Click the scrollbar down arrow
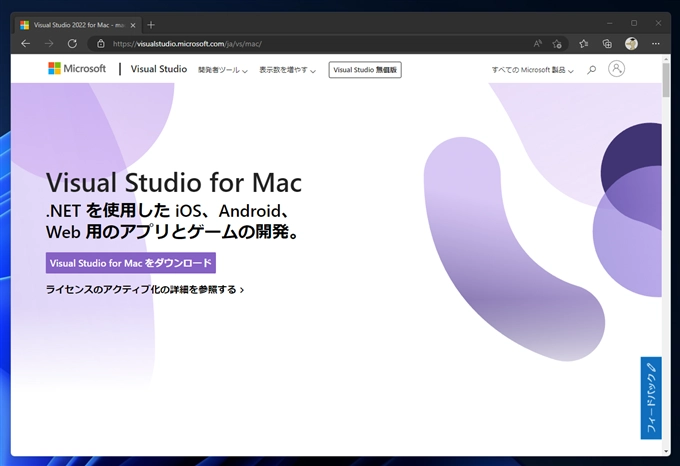The image size is (680, 466). point(666,451)
